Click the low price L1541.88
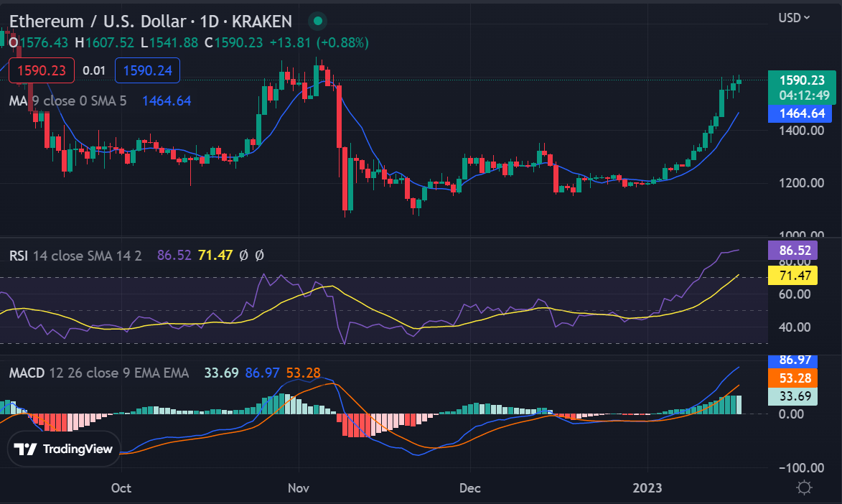The height and width of the screenshot is (504, 842). [x=169, y=42]
